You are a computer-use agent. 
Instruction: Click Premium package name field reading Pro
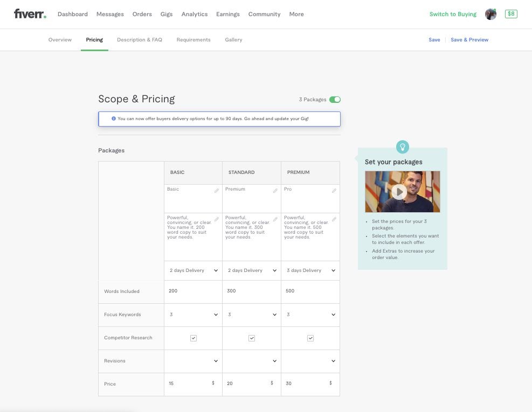point(310,199)
